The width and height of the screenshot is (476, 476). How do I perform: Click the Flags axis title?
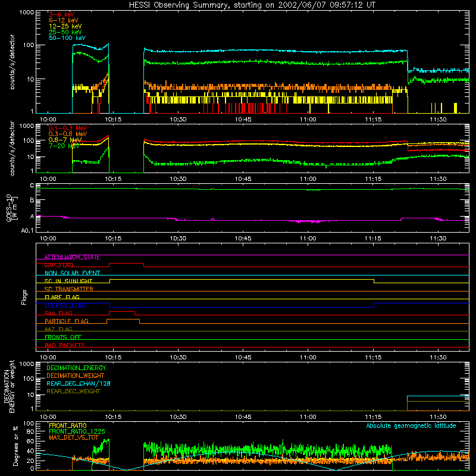pyautogui.click(x=24, y=297)
